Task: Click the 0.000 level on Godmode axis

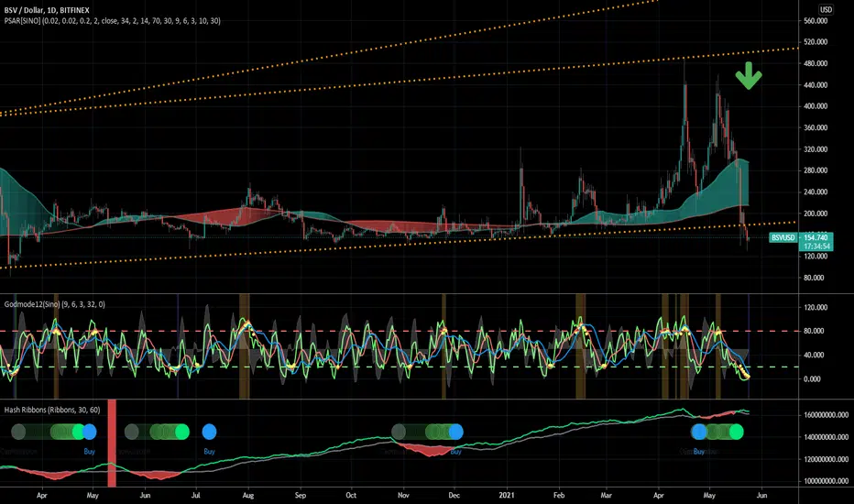Action: tap(812, 378)
